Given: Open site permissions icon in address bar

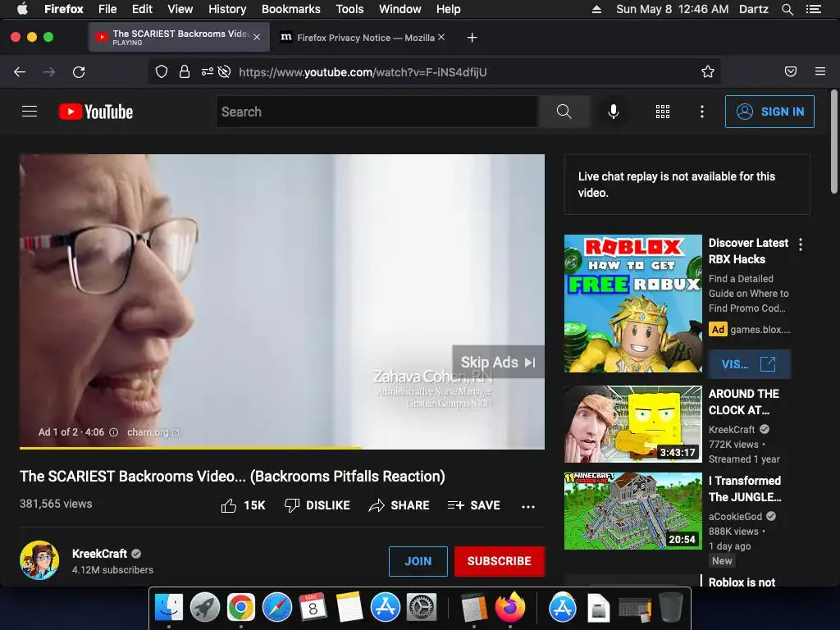Looking at the screenshot, I should click(x=207, y=72).
